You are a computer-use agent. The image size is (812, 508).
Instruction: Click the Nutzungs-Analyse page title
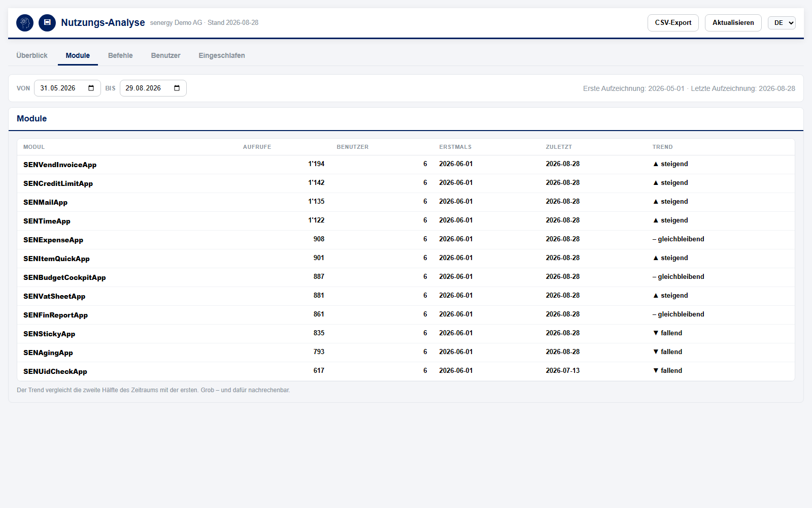click(103, 23)
